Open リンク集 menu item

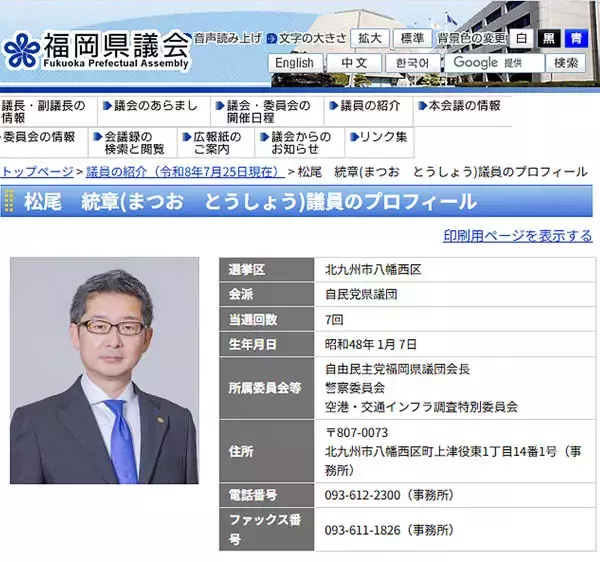click(383, 137)
